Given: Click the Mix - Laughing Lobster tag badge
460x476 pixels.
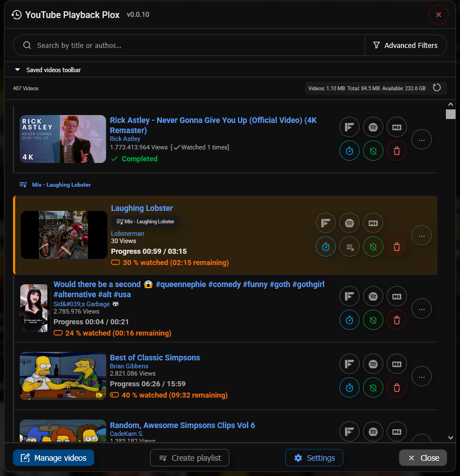Looking at the screenshot, I should [x=145, y=222].
